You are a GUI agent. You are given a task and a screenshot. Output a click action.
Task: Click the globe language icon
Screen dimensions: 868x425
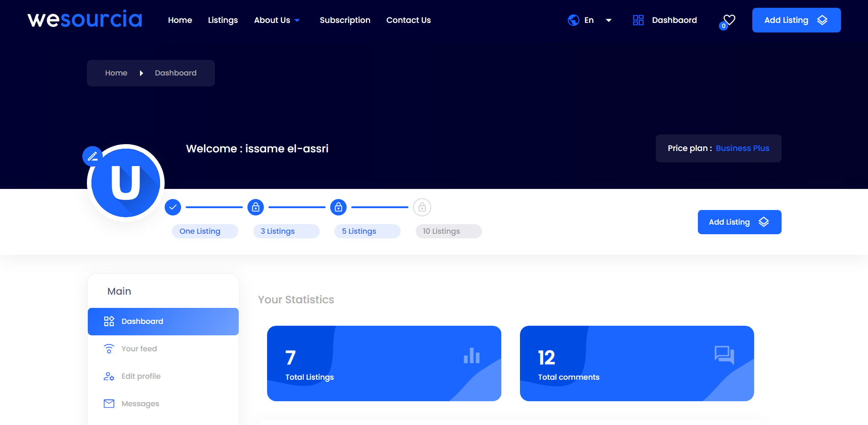(573, 20)
